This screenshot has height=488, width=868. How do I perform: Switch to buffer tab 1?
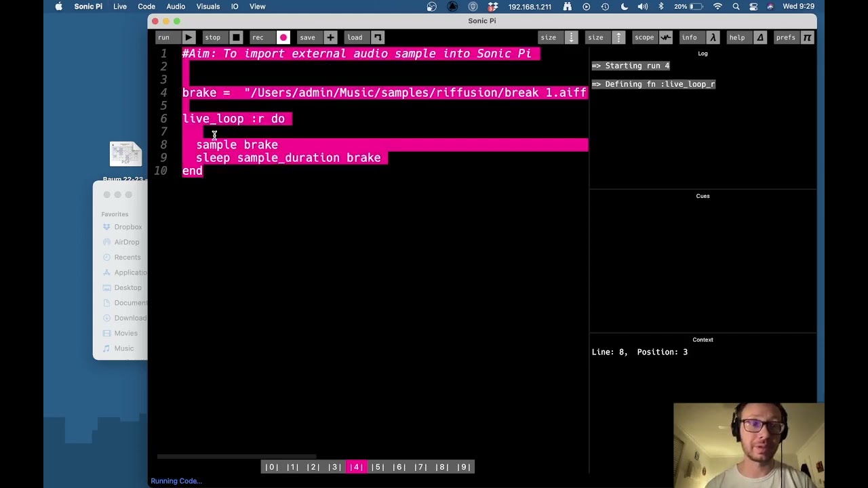click(292, 467)
